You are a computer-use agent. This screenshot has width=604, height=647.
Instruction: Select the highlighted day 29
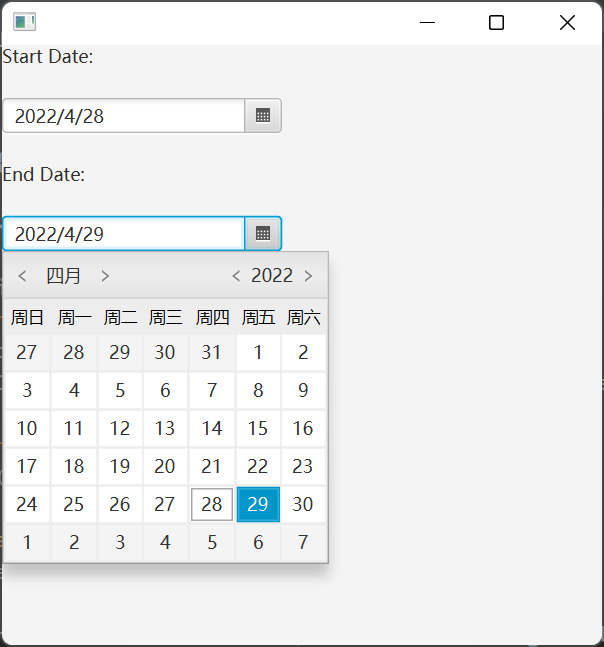tap(258, 504)
